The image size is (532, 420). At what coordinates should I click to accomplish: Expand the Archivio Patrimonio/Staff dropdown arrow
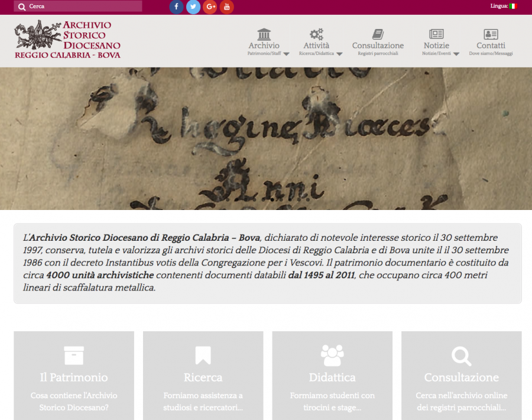click(x=286, y=54)
